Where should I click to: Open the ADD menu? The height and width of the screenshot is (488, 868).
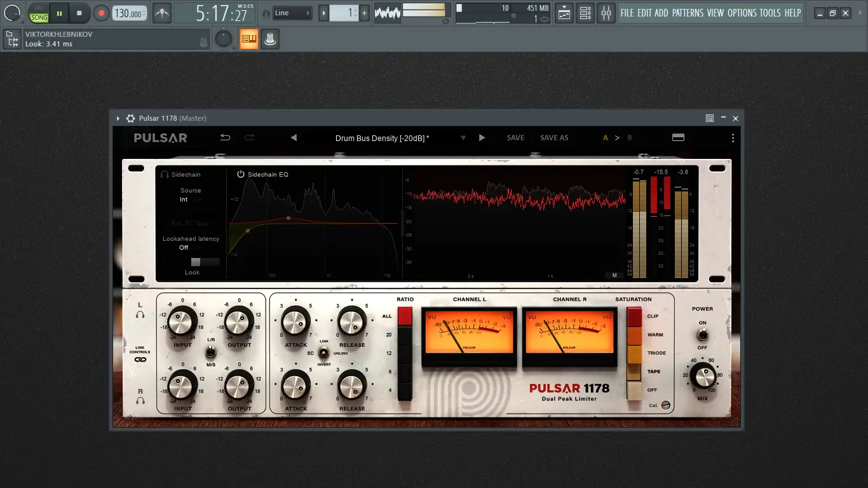click(x=661, y=13)
